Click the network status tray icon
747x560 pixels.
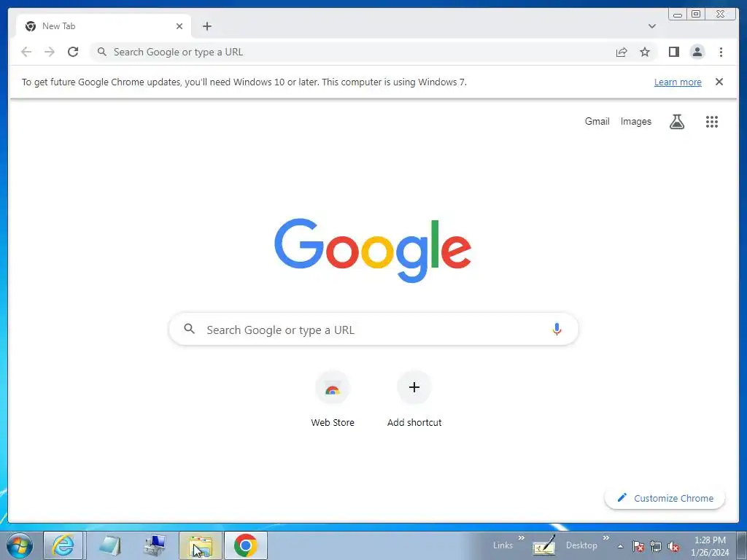(x=656, y=546)
